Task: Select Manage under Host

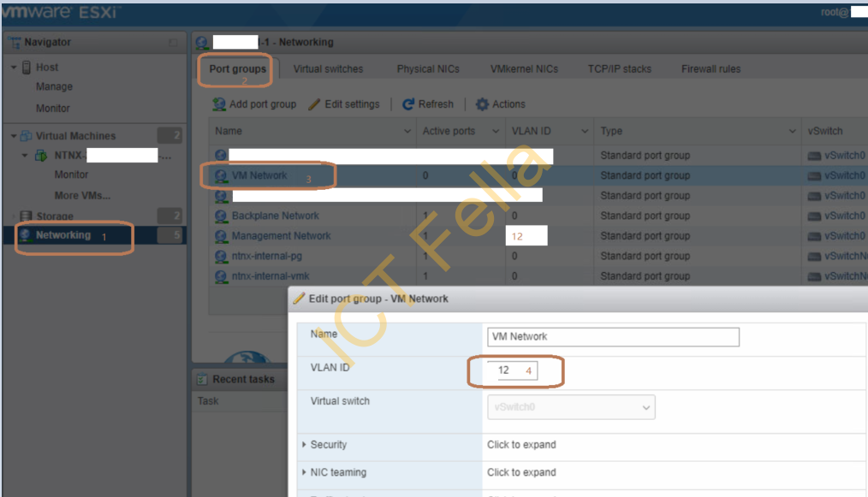Action: tap(54, 87)
